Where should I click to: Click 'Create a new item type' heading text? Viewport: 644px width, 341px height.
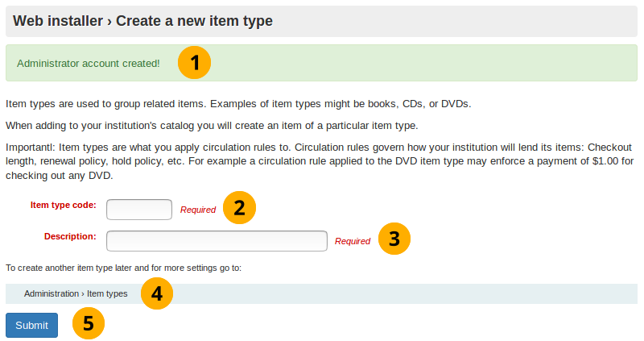coord(194,21)
